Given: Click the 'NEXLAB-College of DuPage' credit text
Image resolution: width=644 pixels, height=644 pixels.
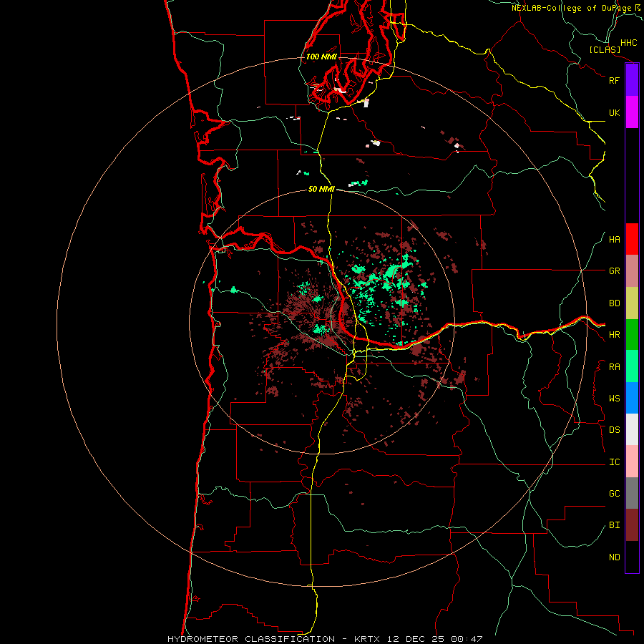Looking at the screenshot, I should click(x=571, y=8).
